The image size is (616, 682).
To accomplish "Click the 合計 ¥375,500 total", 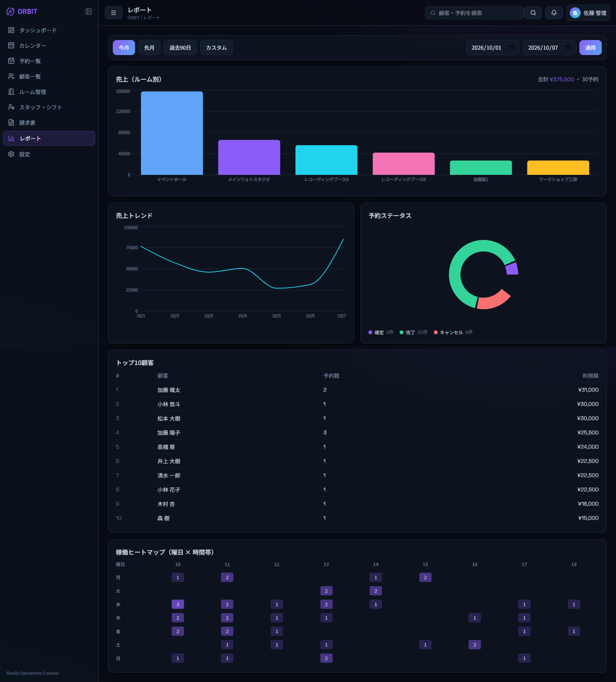I will pyautogui.click(x=556, y=79).
